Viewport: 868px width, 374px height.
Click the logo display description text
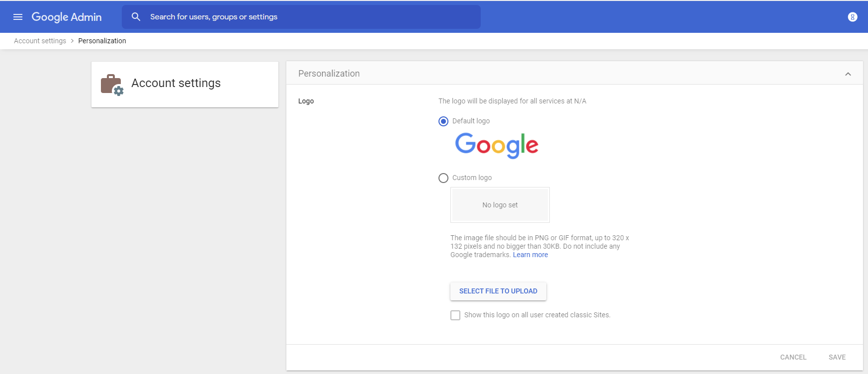pyautogui.click(x=513, y=101)
